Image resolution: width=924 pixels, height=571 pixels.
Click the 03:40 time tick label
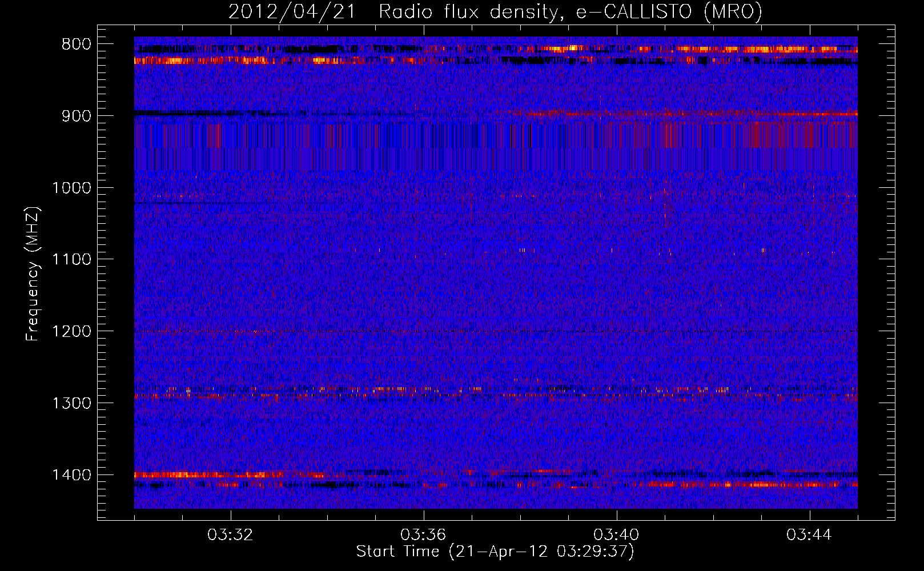pyautogui.click(x=616, y=535)
